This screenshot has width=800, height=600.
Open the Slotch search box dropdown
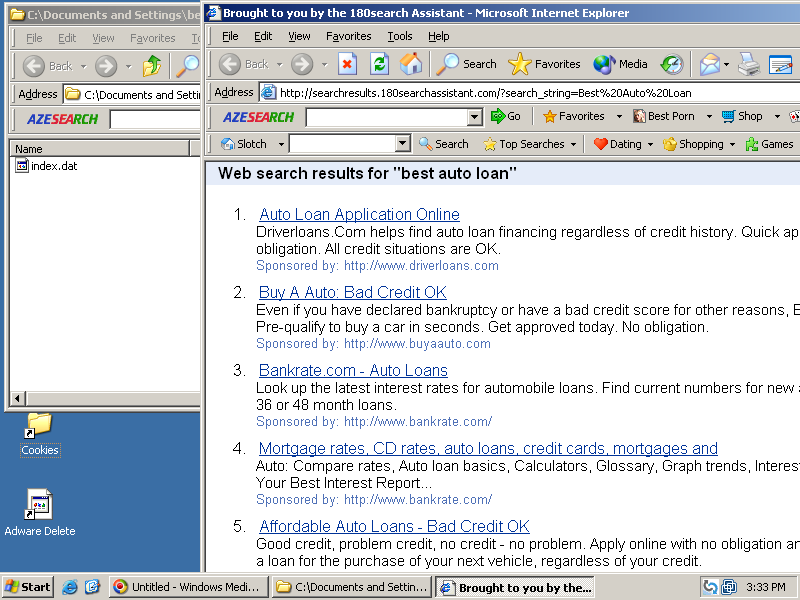tap(403, 144)
